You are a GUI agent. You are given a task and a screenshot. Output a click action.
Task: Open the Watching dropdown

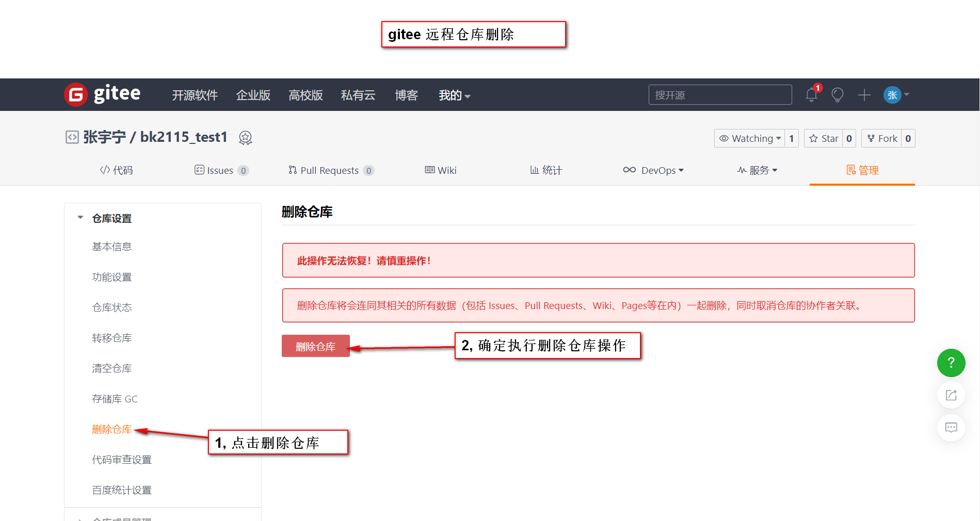coord(749,138)
